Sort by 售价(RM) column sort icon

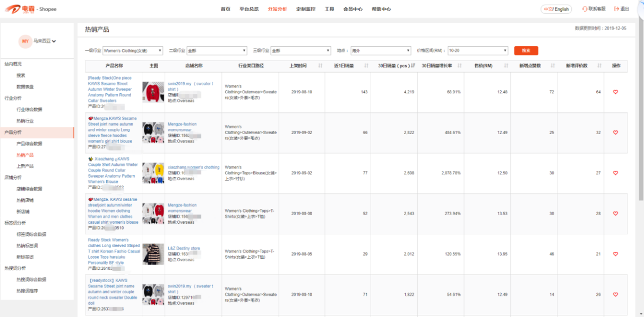[506, 66]
